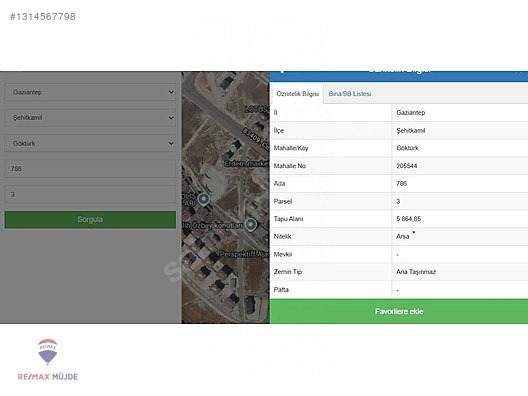Select the Nitelik value Arsa
The image size is (528, 396).
click(402, 236)
